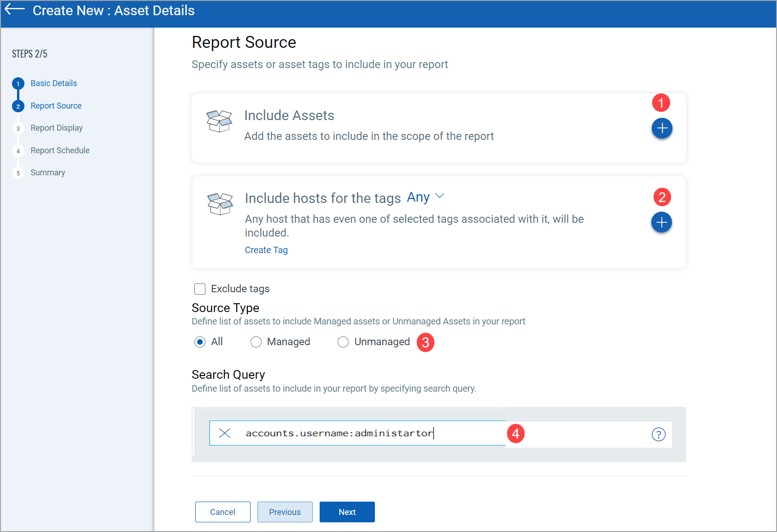Click the completed Basic Details step circle
Screen dimensions: 777x532
18,83
